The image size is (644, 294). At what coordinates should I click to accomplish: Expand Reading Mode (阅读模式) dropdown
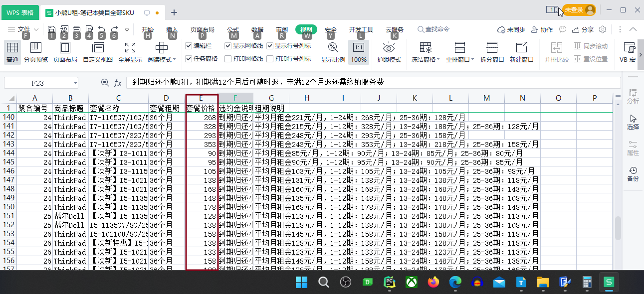174,60
